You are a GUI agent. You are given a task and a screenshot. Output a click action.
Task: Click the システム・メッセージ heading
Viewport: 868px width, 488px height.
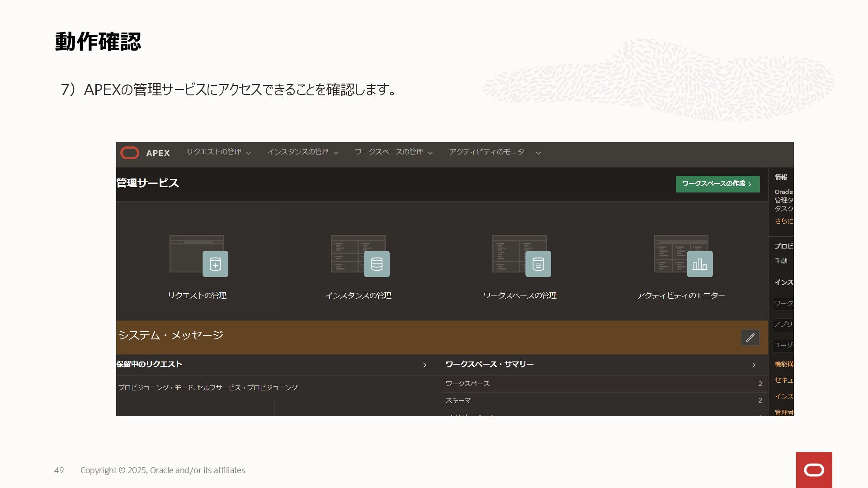pyautogui.click(x=171, y=335)
